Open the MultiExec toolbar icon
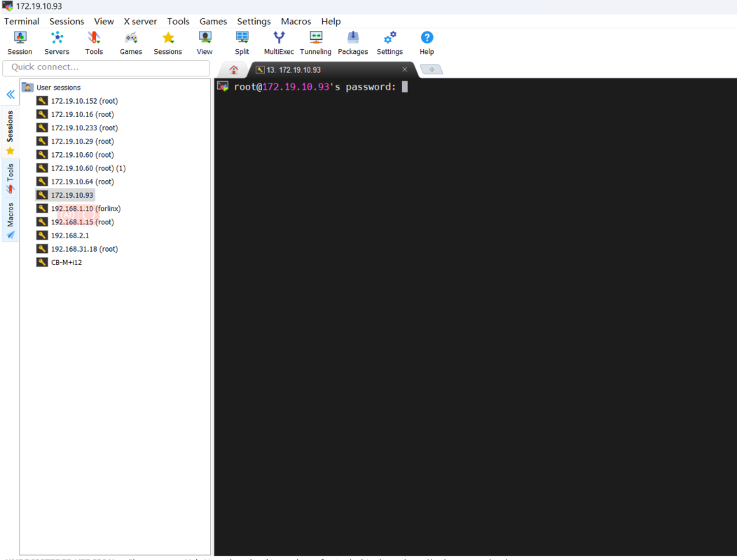This screenshot has height=560, width=737. [x=279, y=43]
